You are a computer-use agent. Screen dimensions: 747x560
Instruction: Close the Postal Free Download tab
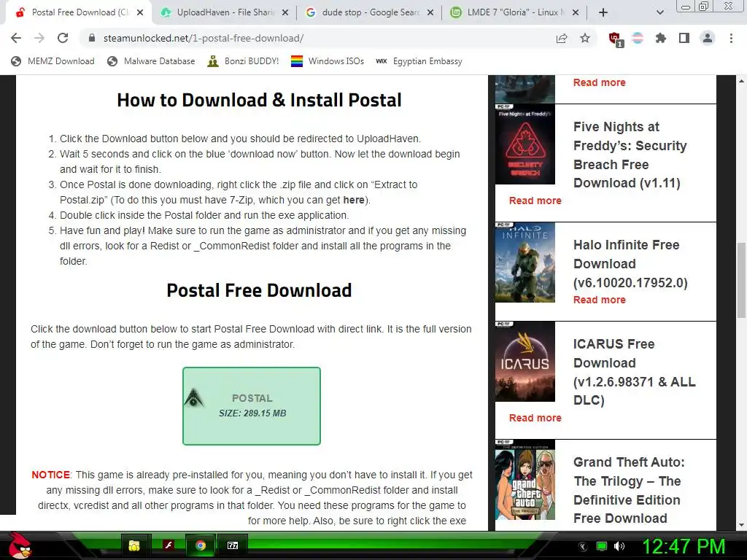click(140, 12)
